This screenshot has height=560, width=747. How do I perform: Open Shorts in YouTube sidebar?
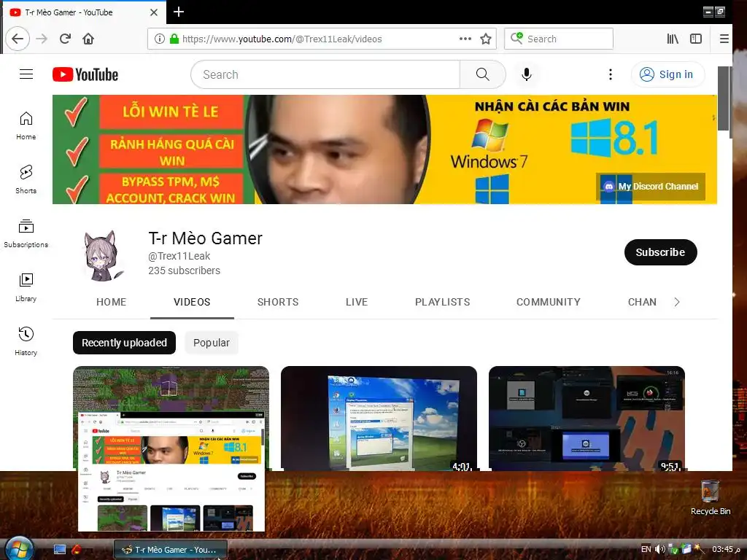pyautogui.click(x=26, y=179)
